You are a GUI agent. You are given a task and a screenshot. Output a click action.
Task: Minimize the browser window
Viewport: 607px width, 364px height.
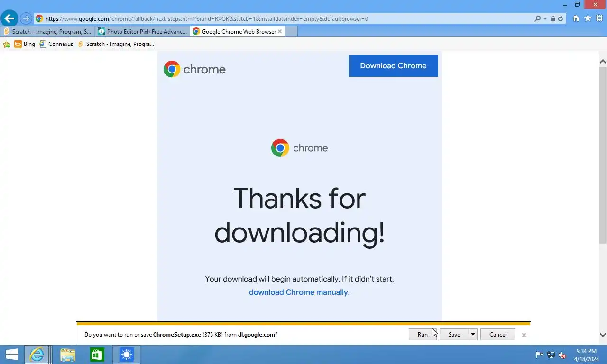coord(566,5)
